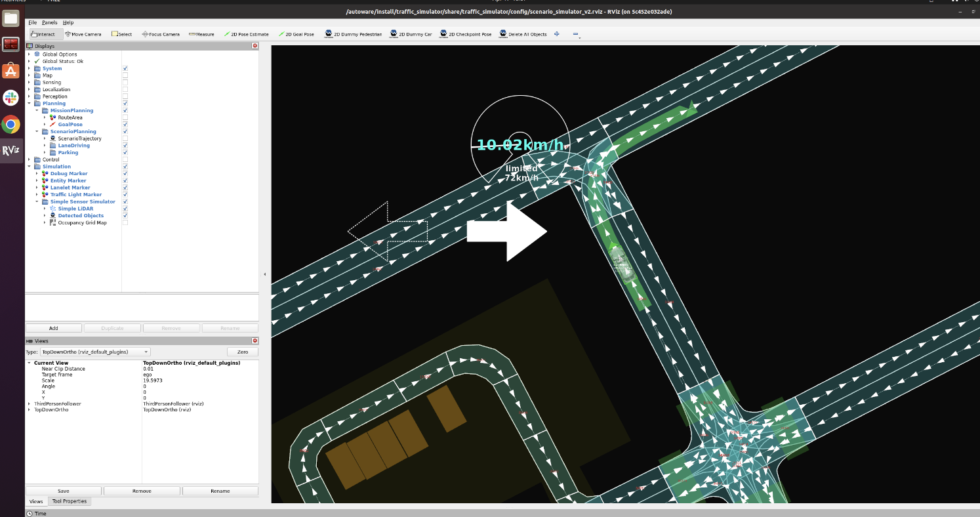
Task: Open the Help menu
Action: (68, 22)
